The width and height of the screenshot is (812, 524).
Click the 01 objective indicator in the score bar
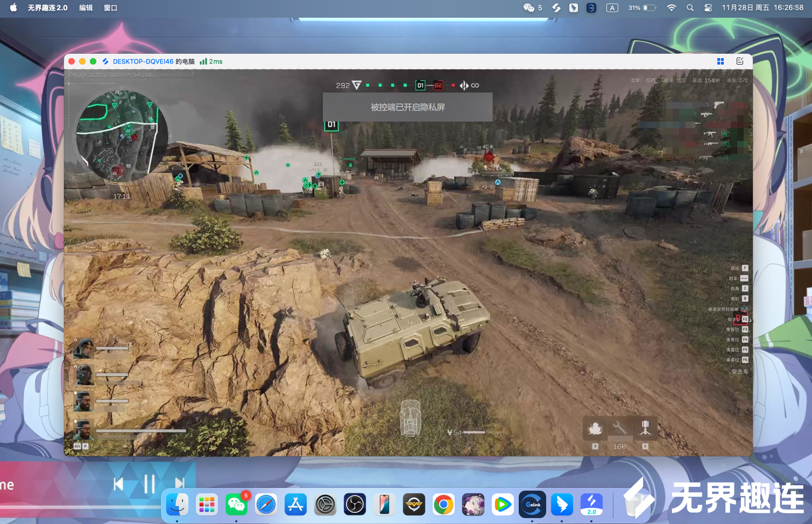tap(420, 85)
